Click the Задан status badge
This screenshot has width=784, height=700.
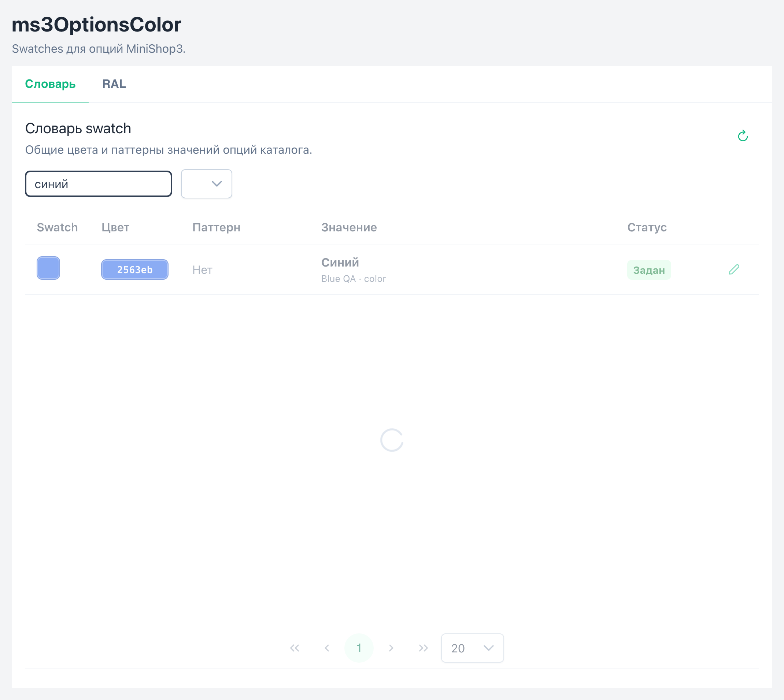[x=649, y=270]
